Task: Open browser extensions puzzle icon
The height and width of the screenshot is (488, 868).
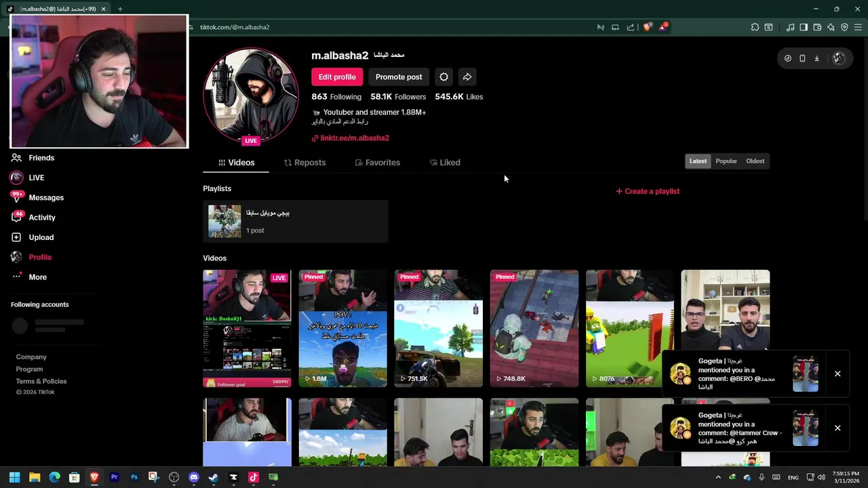Action: pyautogui.click(x=755, y=27)
